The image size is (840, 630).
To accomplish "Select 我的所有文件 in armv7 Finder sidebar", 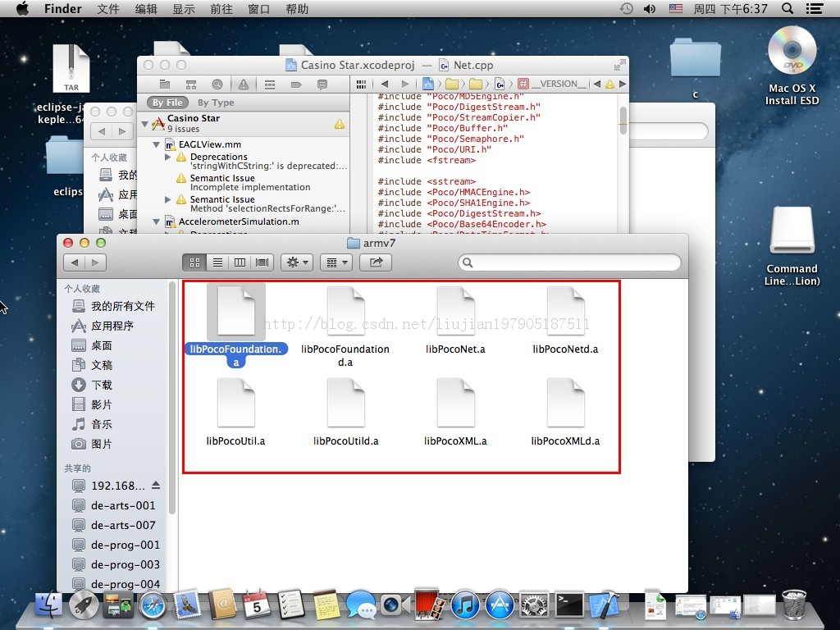I will [112, 306].
